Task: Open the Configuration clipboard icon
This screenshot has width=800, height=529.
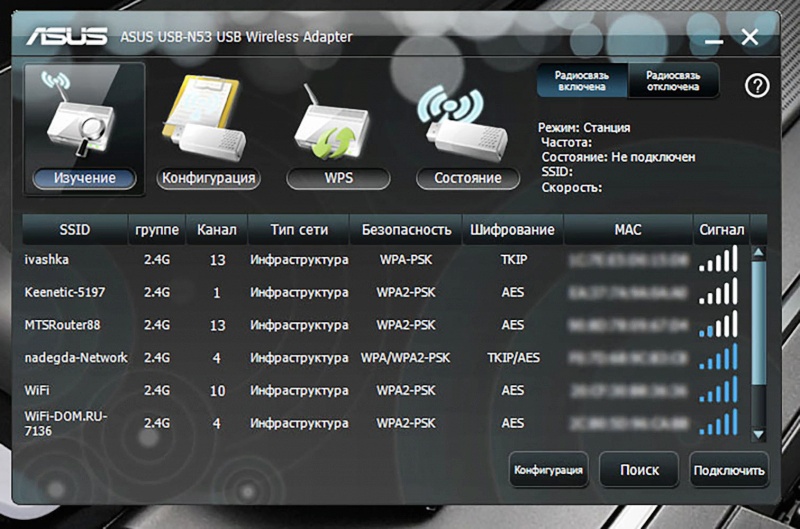Action: coord(207,120)
